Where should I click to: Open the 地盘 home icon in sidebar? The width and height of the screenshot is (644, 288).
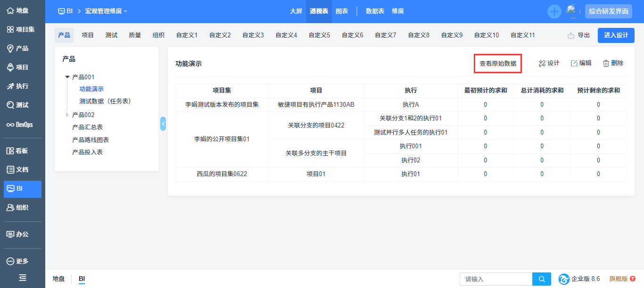point(10,11)
